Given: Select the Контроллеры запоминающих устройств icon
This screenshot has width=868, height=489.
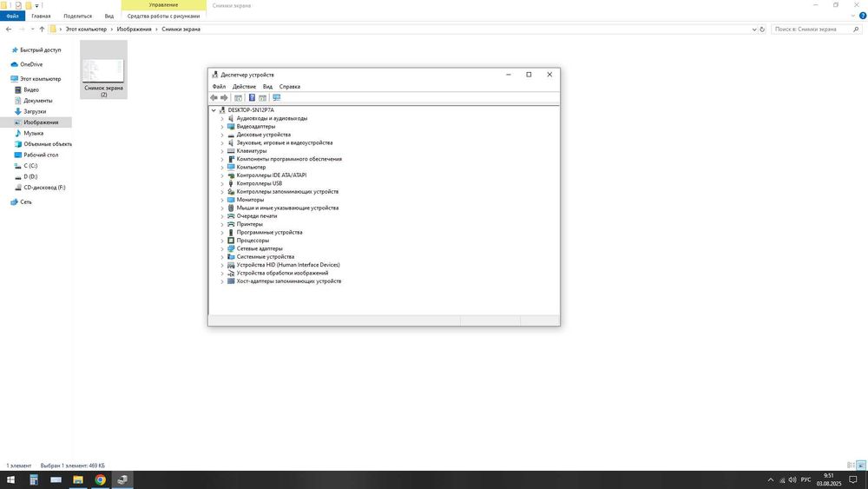Looking at the screenshot, I should 231,192.
